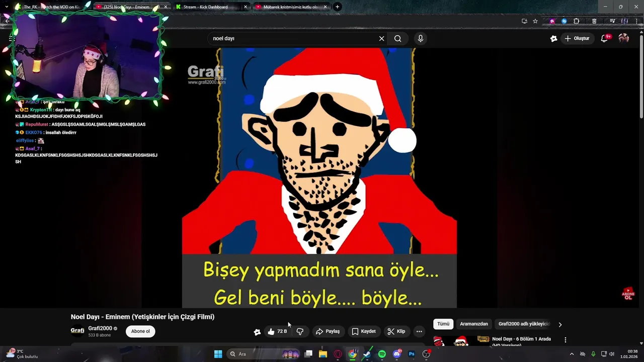Share the video via Paylaş
This screenshot has height=362, width=644.
[x=328, y=331]
